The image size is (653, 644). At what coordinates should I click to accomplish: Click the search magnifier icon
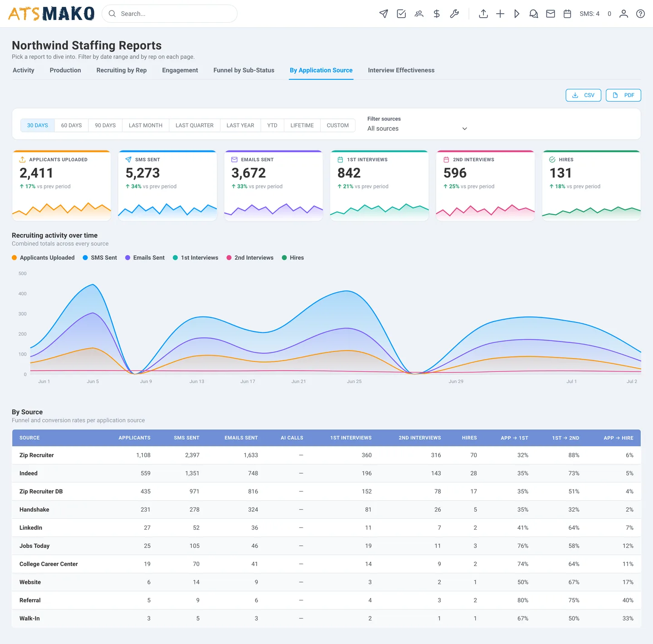click(x=112, y=14)
